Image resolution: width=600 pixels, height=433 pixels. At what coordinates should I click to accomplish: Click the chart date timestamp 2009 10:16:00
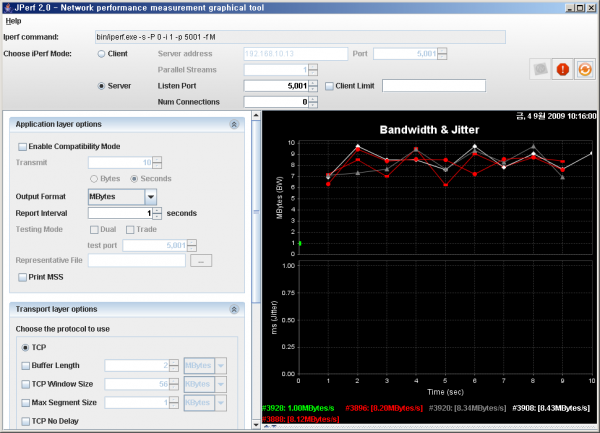pyautogui.click(x=556, y=116)
